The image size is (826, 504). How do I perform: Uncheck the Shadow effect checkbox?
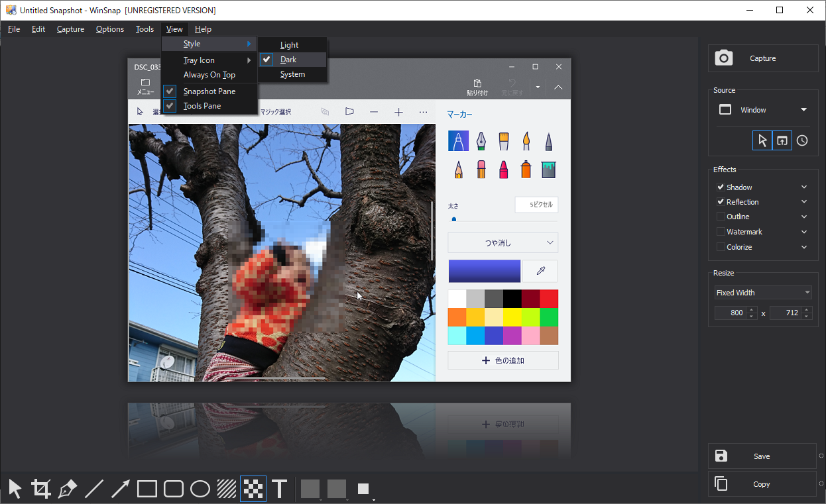(x=721, y=187)
